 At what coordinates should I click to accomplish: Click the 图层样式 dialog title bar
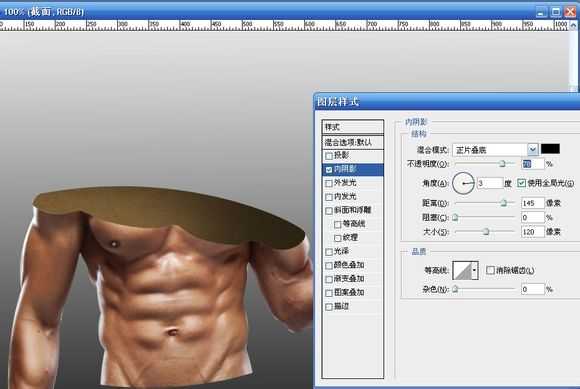(447, 101)
